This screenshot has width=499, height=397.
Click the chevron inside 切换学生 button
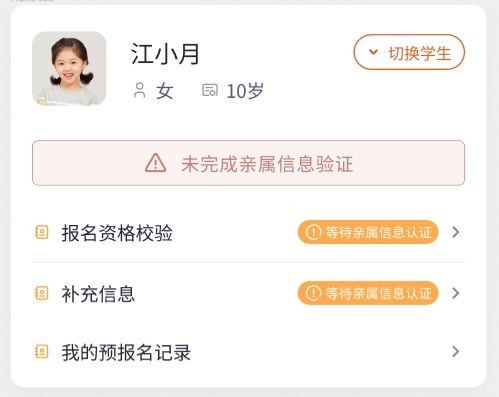[x=373, y=52]
